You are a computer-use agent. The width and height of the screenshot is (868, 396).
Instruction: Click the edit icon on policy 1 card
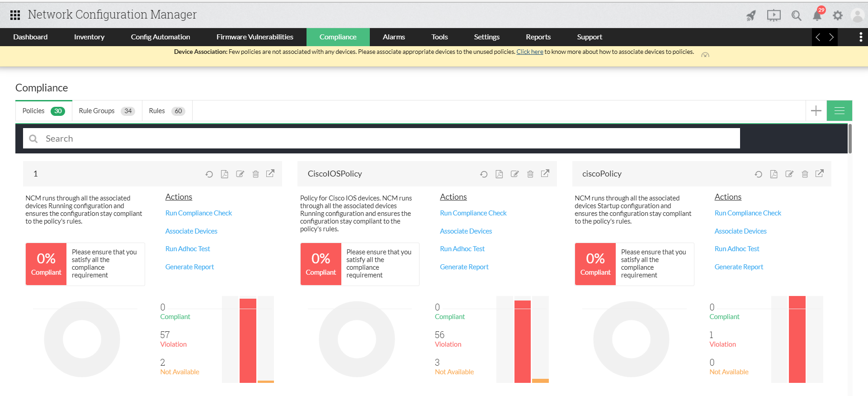[x=240, y=174]
